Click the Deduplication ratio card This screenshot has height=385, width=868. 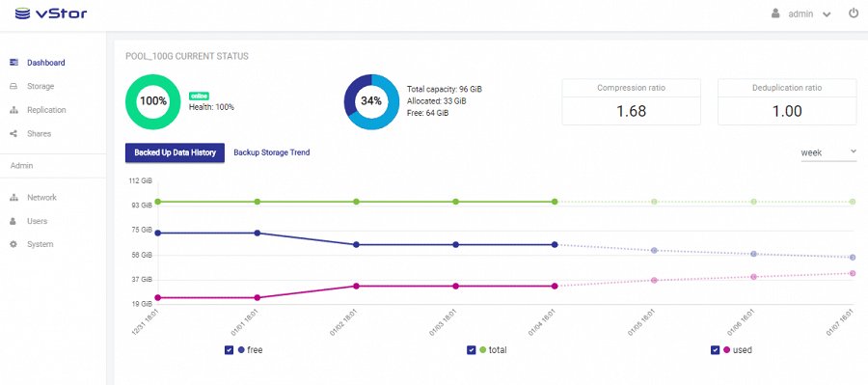pos(787,102)
